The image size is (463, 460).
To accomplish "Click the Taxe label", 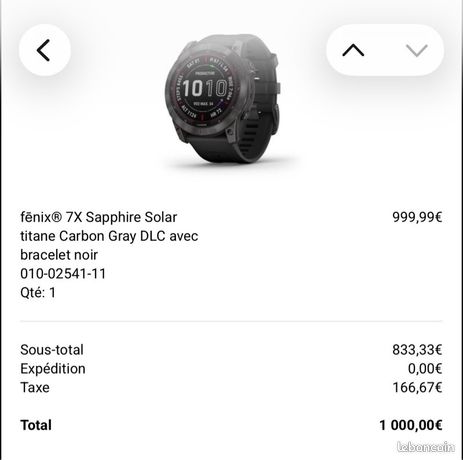I will point(35,387).
